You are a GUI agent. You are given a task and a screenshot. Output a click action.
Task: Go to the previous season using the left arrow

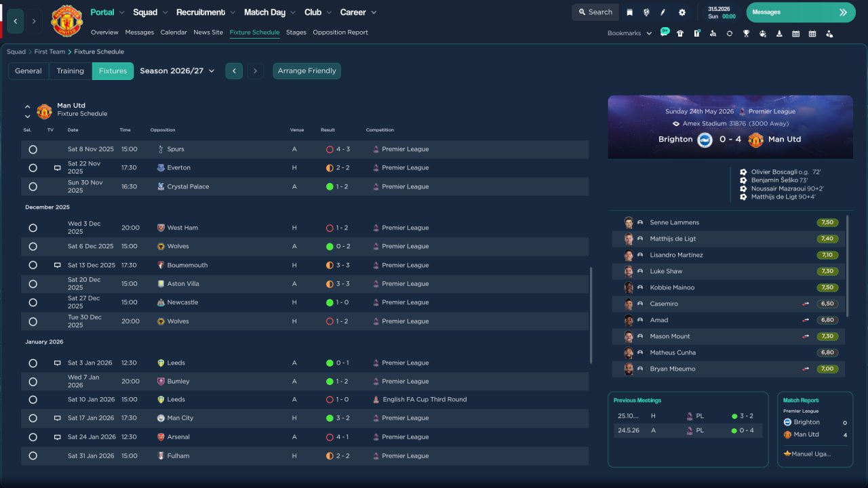[x=234, y=71]
